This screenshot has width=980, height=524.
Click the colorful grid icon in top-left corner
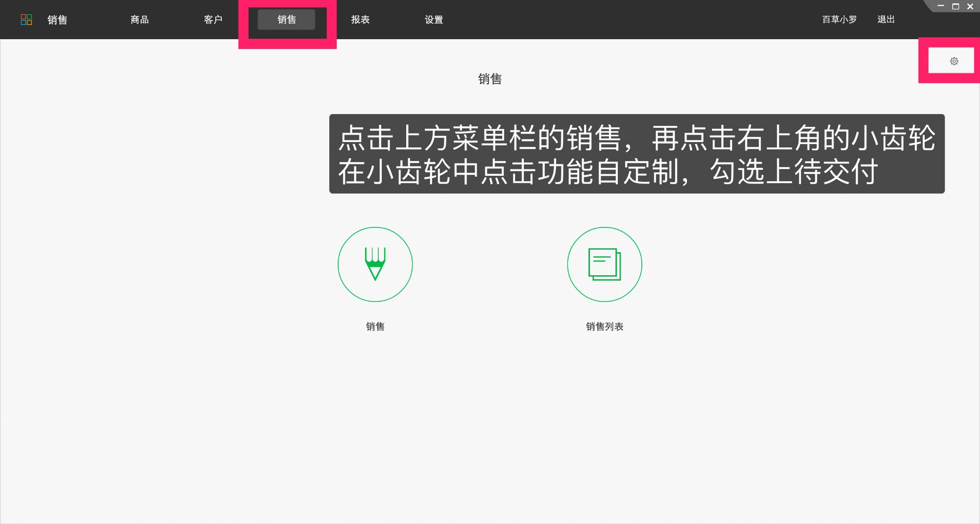[x=27, y=19]
